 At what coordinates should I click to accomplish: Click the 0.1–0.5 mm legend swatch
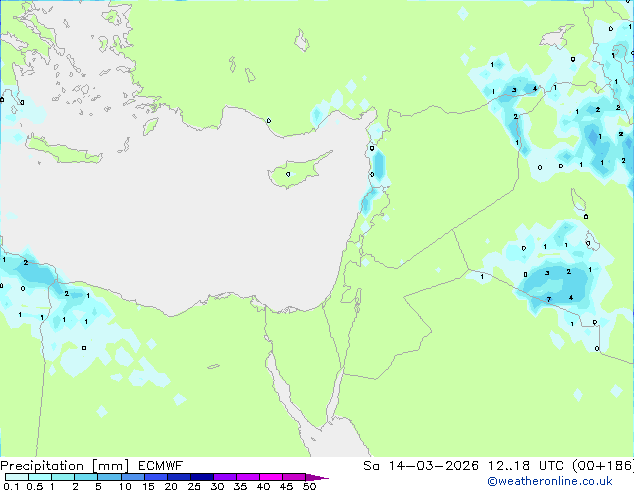coord(17,477)
